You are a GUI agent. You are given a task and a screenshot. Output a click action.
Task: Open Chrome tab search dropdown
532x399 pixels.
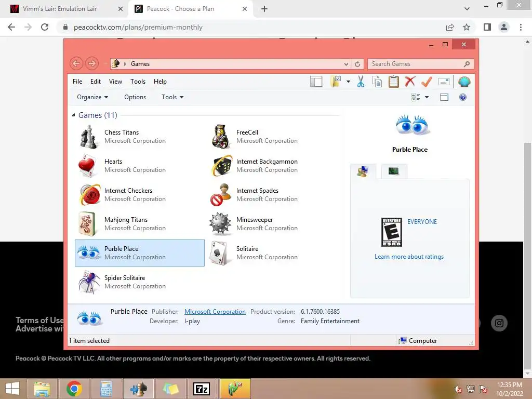tap(467, 9)
